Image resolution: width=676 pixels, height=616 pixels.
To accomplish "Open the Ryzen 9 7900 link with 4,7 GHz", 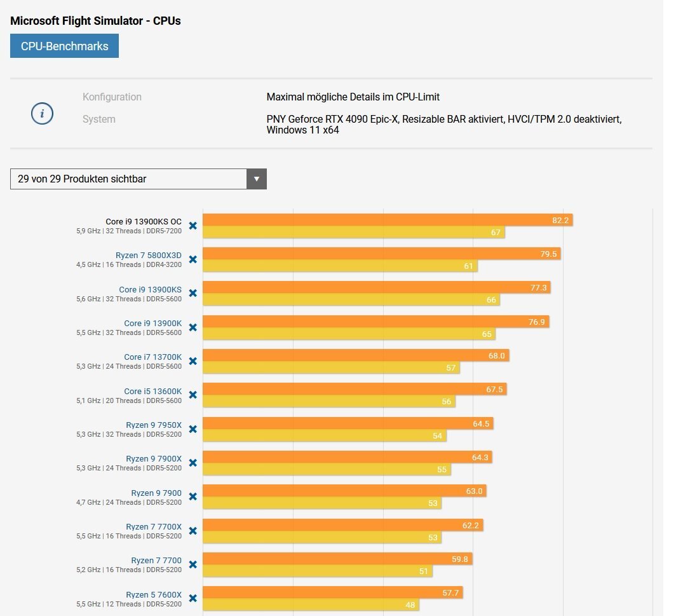I will pyautogui.click(x=156, y=493).
